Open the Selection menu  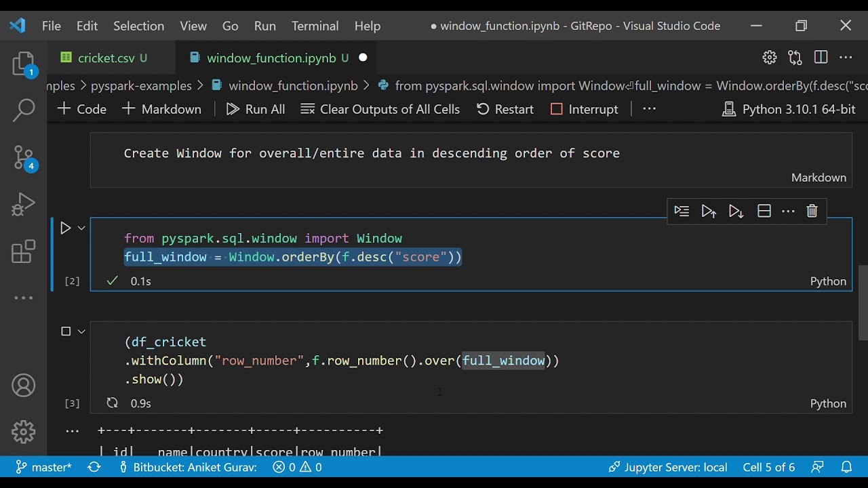pyautogui.click(x=138, y=26)
